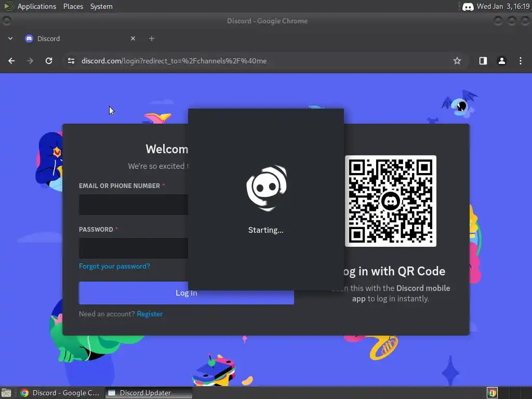
Task: Switch to Discord Updater taskbar item
Action: coord(148,393)
